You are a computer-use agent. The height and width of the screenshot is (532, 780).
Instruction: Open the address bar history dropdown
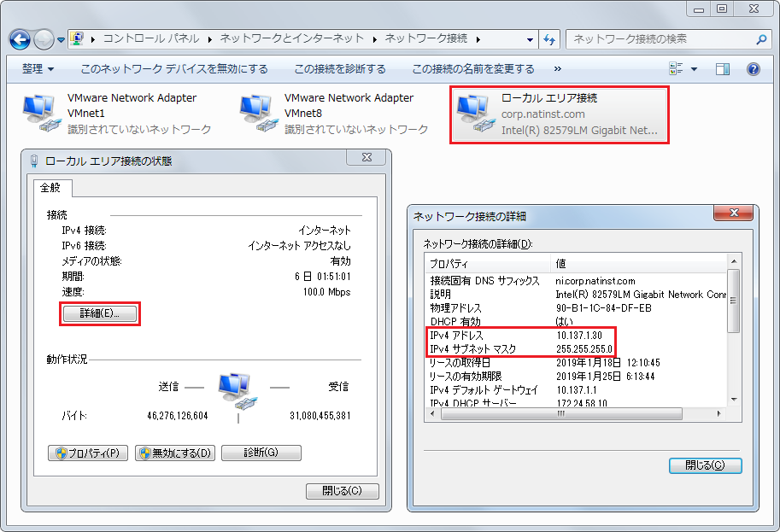coord(531,39)
